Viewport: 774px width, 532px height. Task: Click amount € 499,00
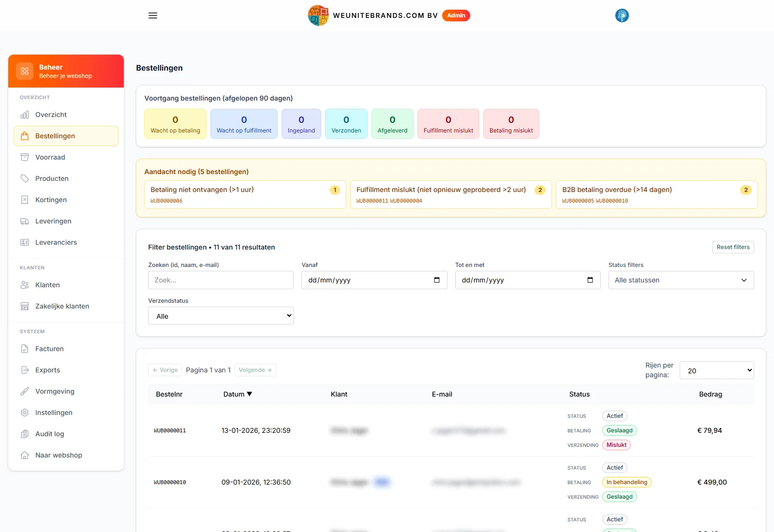click(712, 482)
